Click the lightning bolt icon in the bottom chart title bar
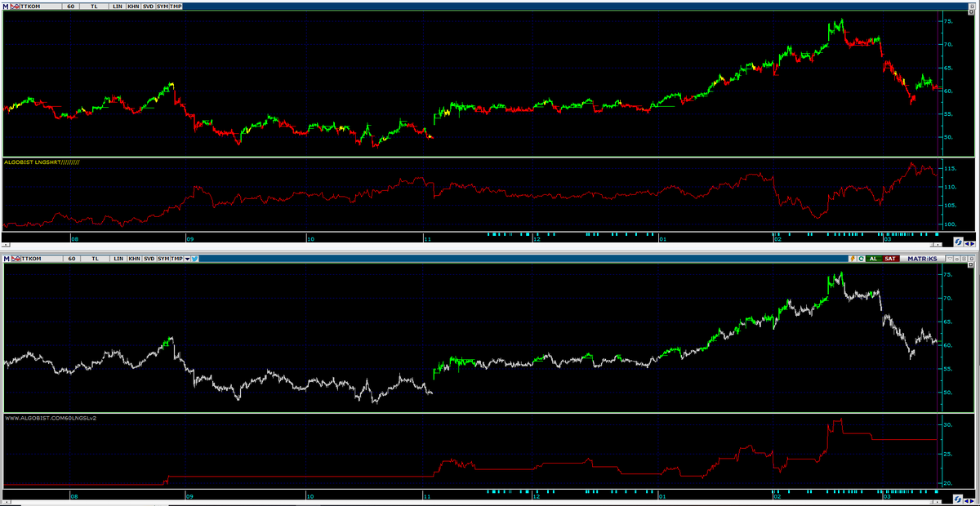 point(853,259)
